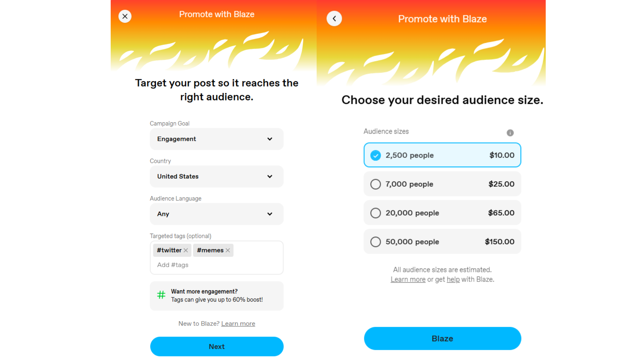Click the checked 2,500 people option
This screenshot has height=362, width=644.
(x=442, y=155)
